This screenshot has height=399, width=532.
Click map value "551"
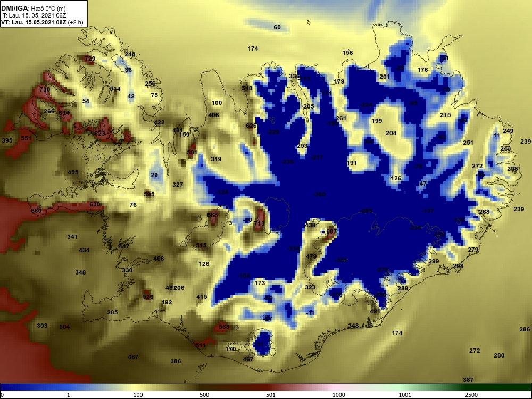26,138
